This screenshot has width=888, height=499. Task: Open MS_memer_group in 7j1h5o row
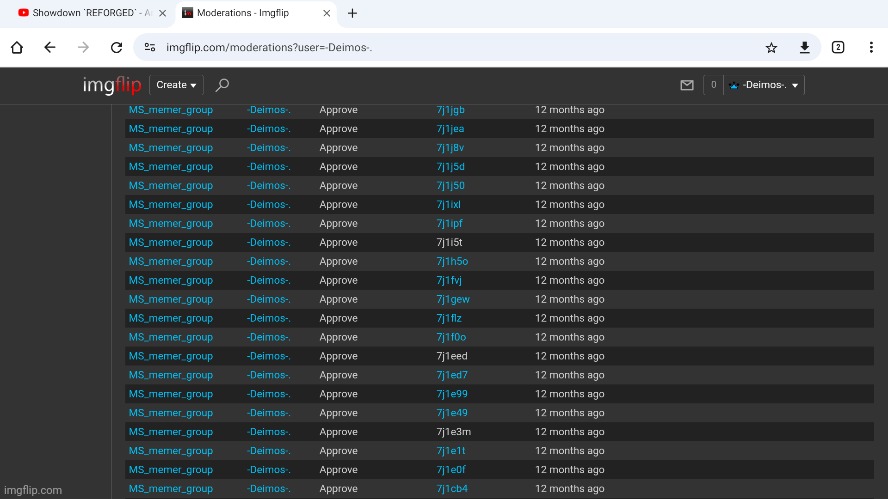click(171, 261)
